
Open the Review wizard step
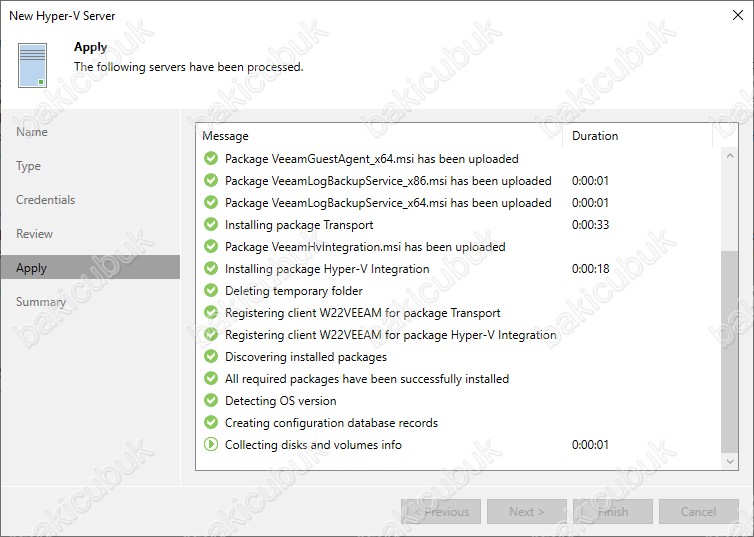tap(90, 234)
